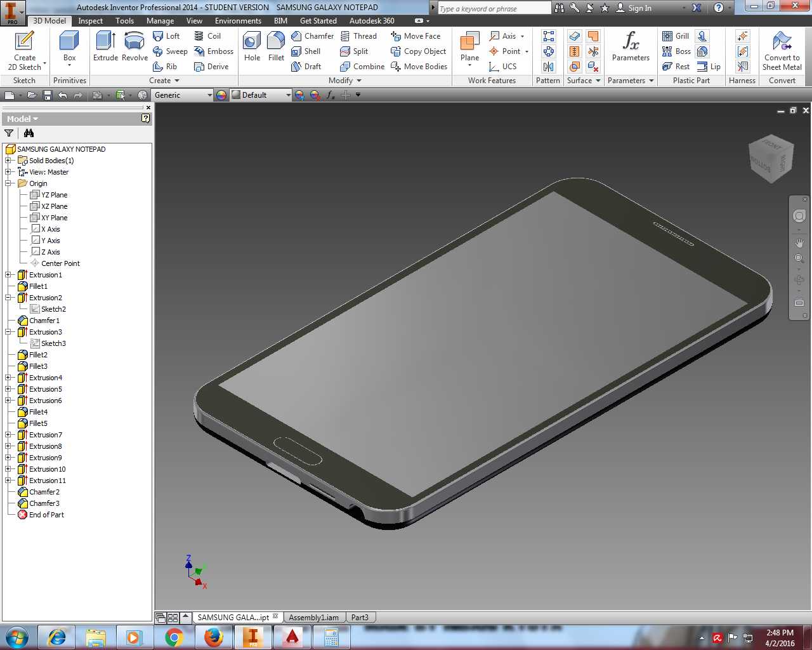812x650 pixels.
Task: Select the Chamfer tool
Action: point(312,36)
